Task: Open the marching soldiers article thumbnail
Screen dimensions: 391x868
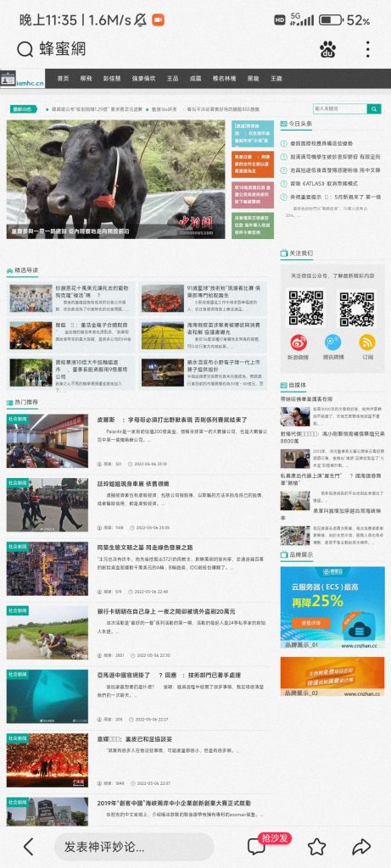Action: click(47, 504)
